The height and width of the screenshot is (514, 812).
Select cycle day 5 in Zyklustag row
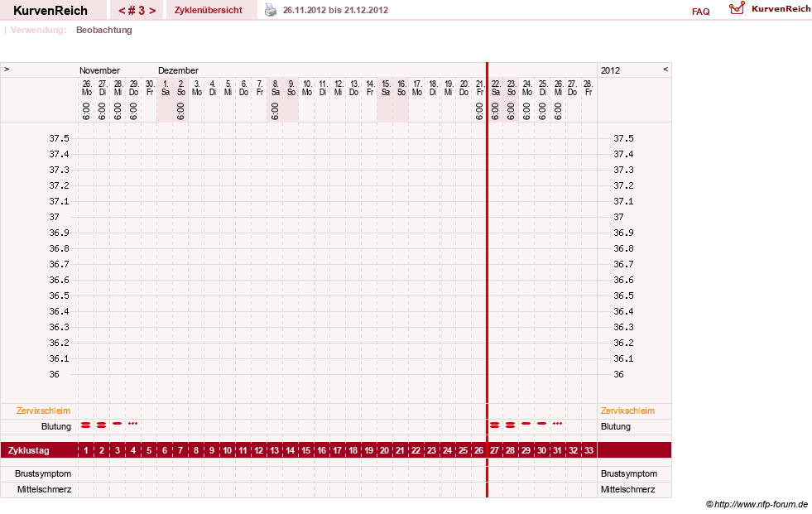pos(149,450)
